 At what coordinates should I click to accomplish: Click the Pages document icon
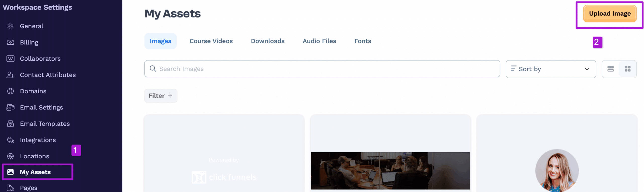point(10,188)
